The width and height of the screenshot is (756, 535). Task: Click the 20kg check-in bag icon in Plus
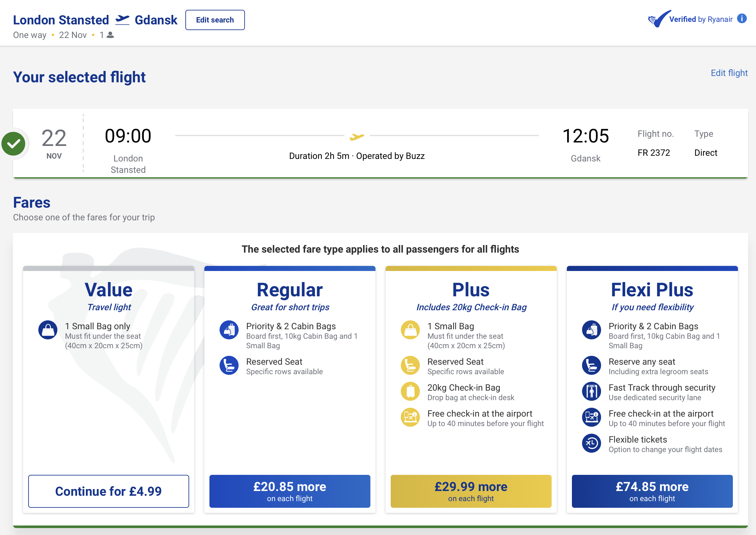click(410, 391)
